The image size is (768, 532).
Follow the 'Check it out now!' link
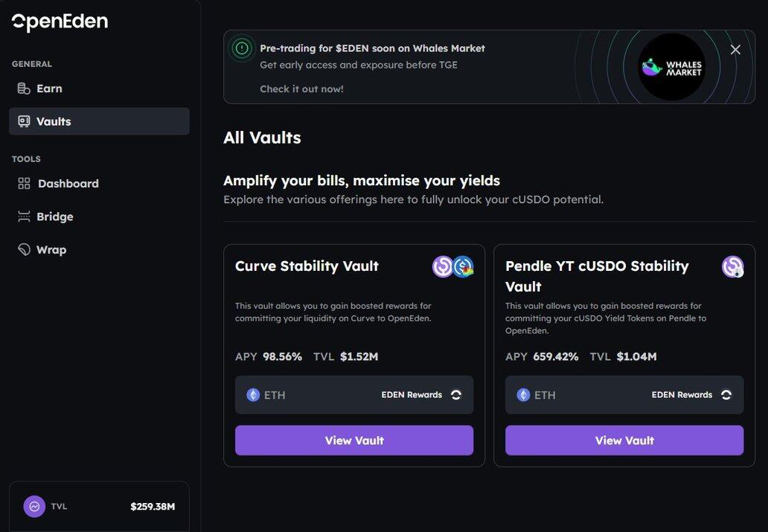tap(301, 89)
